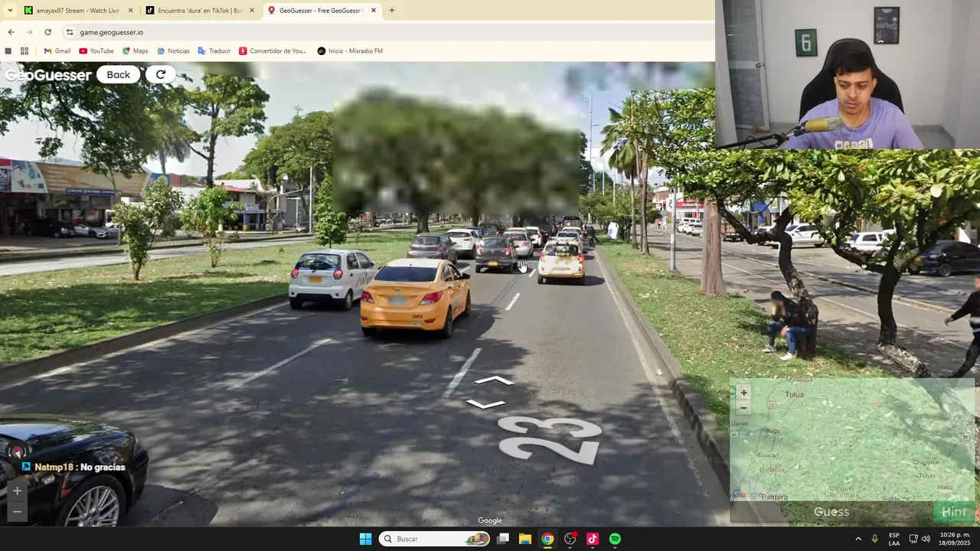980x551 pixels.
Task: Zoom in on the guess map
Action: click(x=743, y=393)
